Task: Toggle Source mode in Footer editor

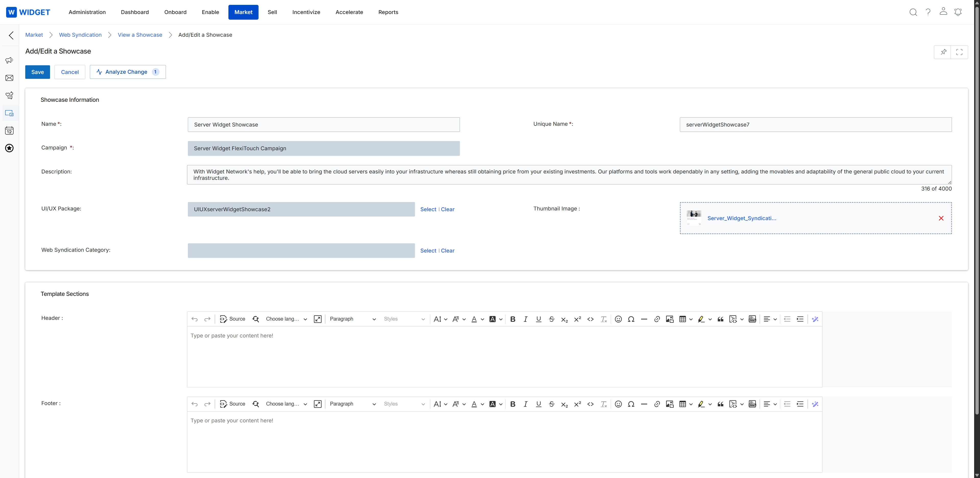Action: tap(232, 404)
